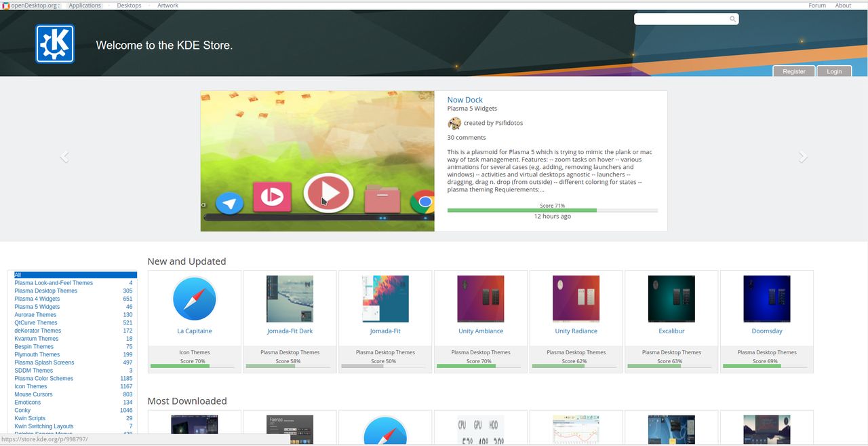Click Jomada-Fit Dark title link

290,331
